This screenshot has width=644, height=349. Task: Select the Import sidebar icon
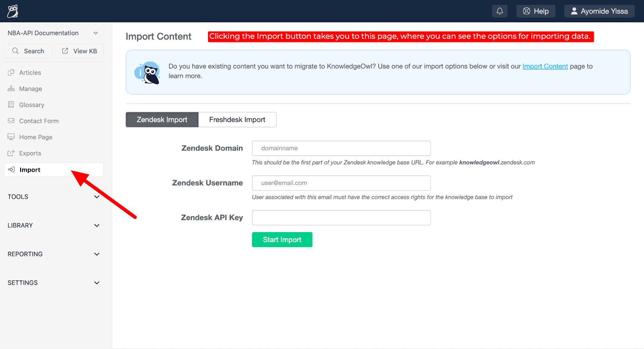11,169
